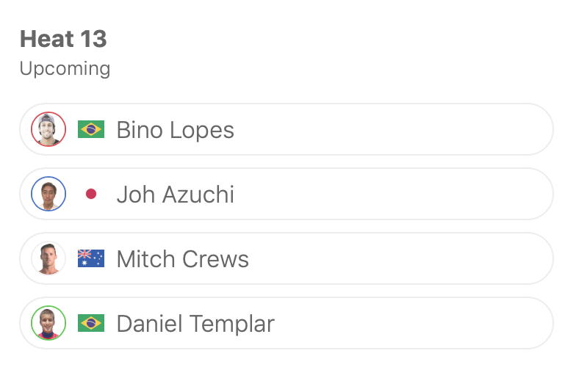The width and height of the screenshot is (576, 392).
Task: Click Mitch Crews's avatar photo
Action: pos(48,258)
